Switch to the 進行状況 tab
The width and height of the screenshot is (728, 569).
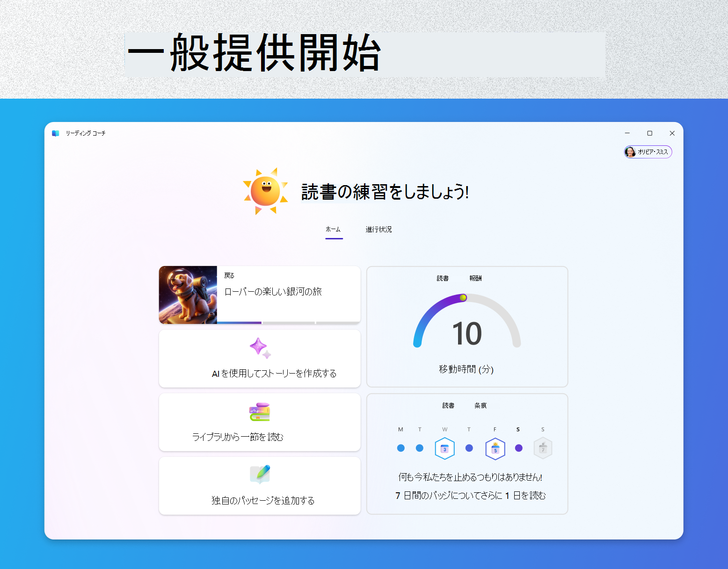pos(379,230)
